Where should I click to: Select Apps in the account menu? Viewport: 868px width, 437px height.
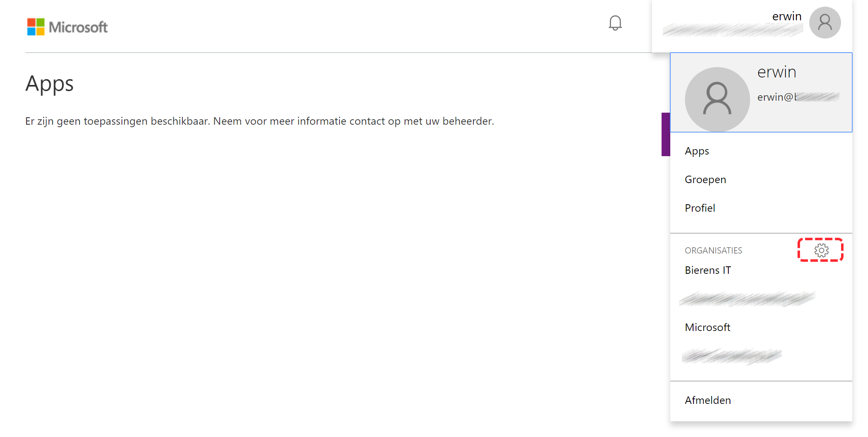[x=697, y=151]
